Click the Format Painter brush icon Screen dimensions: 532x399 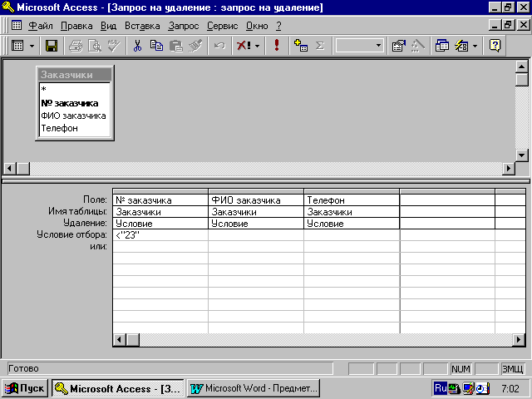[195, 46]
